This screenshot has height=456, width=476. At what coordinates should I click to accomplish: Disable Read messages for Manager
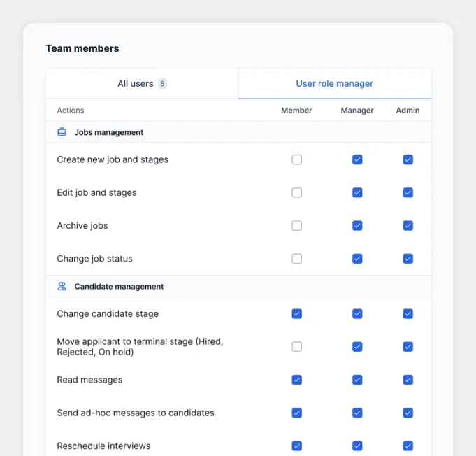tap(357, 380)
